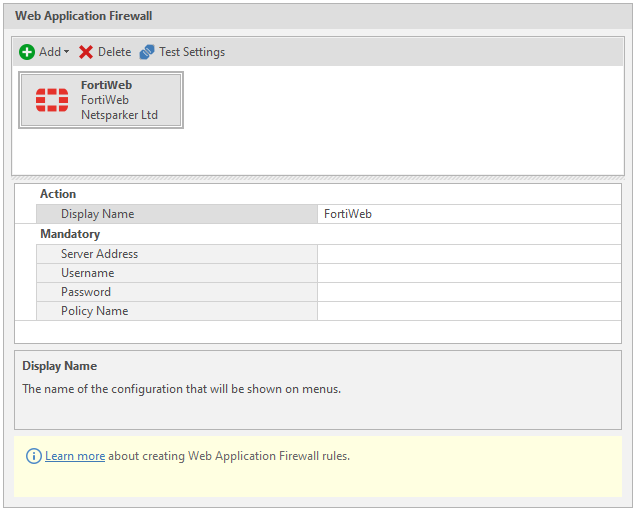Open the Add dropdown arrow

[67, 52]
